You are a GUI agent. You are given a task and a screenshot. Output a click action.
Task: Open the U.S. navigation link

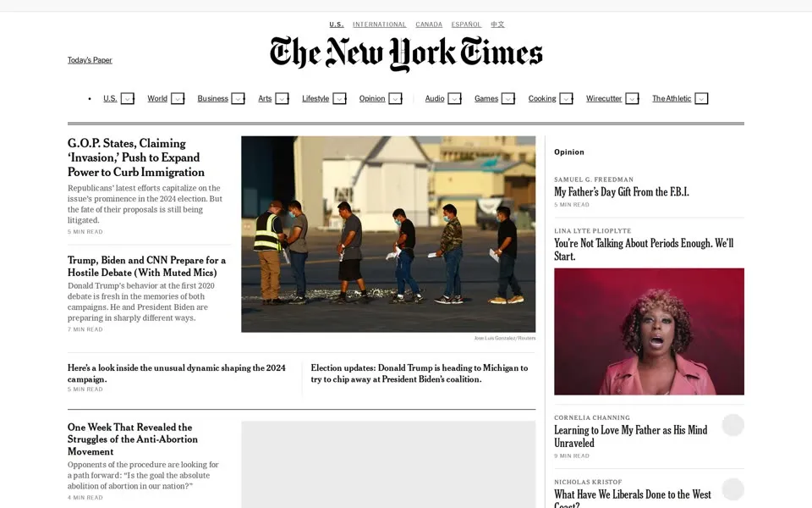110,98
